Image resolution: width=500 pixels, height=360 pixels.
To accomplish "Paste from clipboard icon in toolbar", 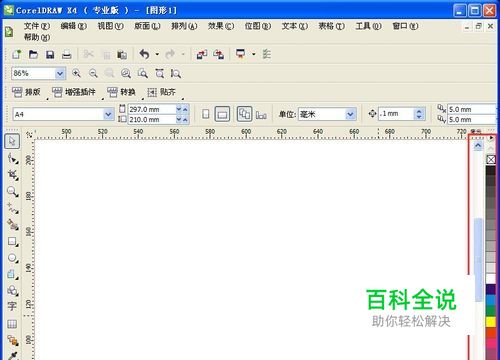I will pyautogui.click(x=122, y=54).
